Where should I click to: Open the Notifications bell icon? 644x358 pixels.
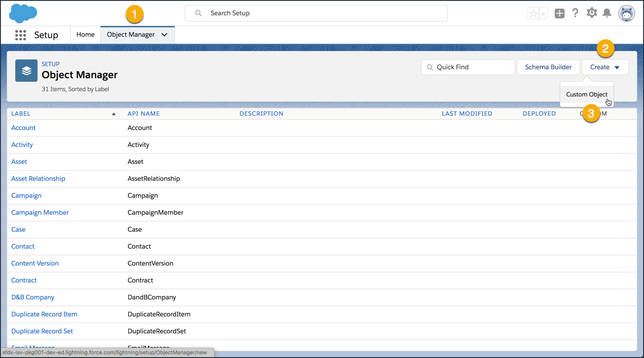[607, 13]
